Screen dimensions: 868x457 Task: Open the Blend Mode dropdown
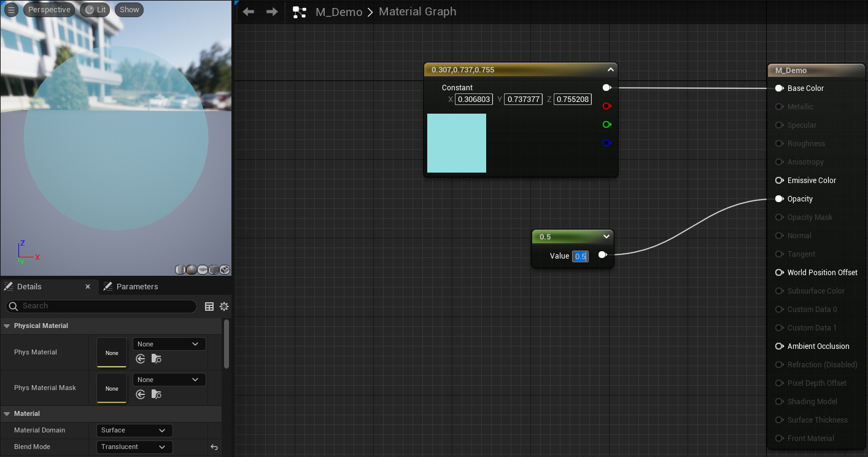tap(134, 447)
